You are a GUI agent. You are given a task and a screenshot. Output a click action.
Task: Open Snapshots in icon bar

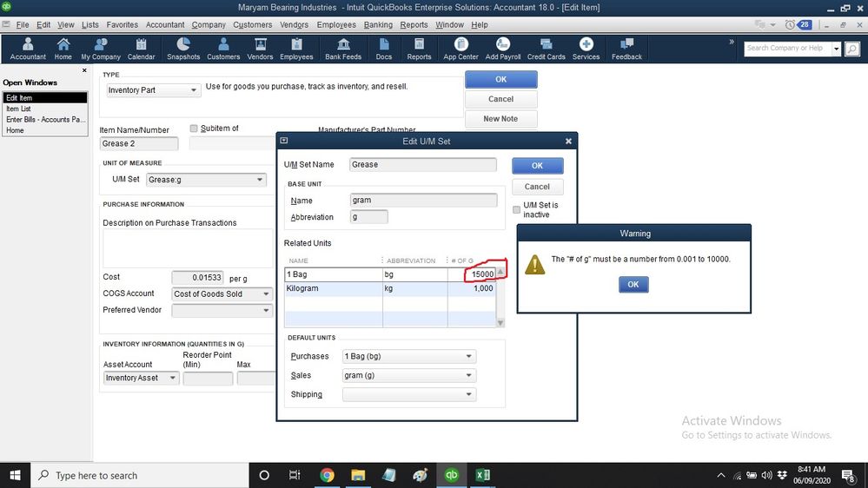click(183, 49)
